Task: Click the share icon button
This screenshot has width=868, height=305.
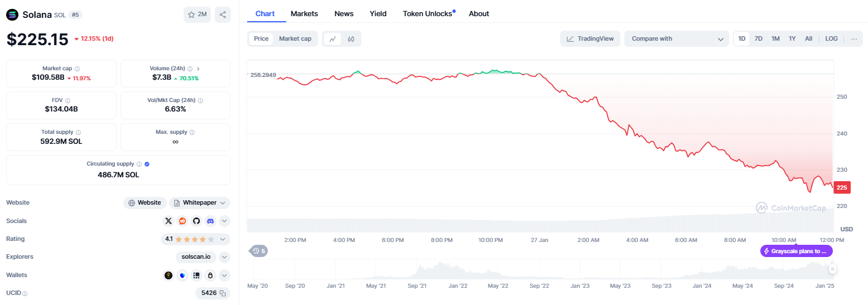Action: [223, 14]
